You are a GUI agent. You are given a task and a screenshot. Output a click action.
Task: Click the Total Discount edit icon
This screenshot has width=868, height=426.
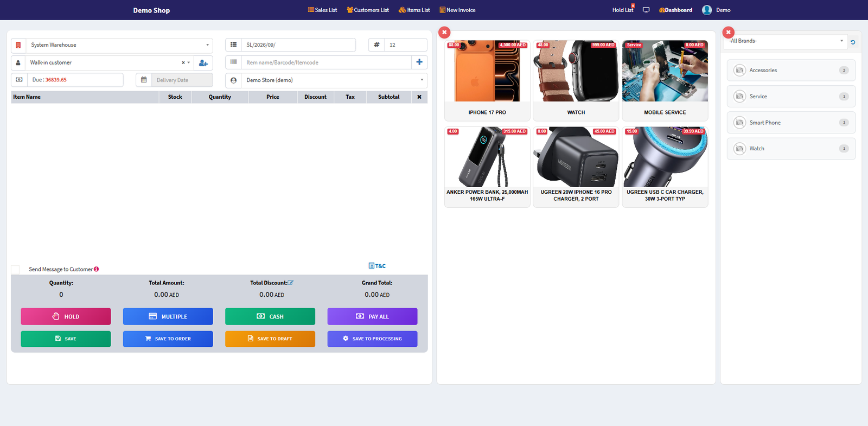click(x=291, y=283)
